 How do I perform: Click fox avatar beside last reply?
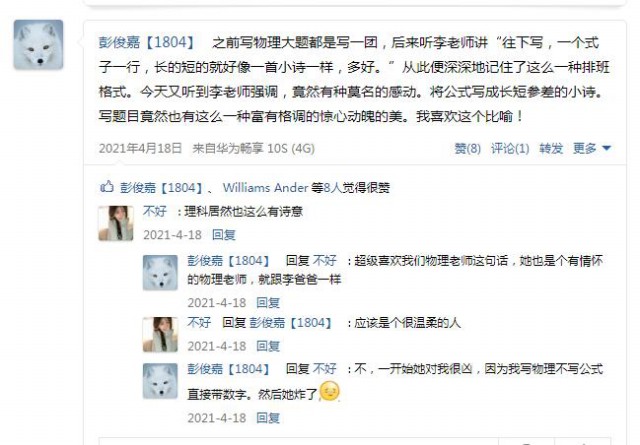pos(160,381)
